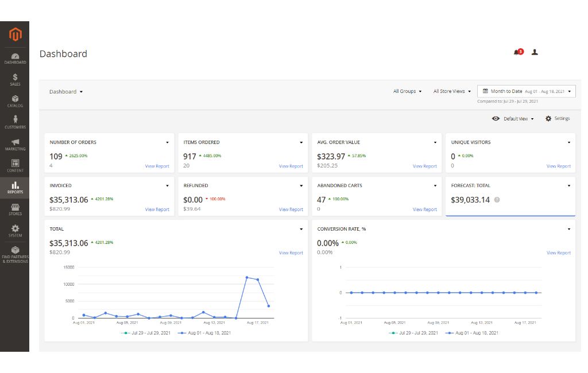View Report for Conversion Rate
The height and width of the screenshot is (373, 588).
coord(558,253)
